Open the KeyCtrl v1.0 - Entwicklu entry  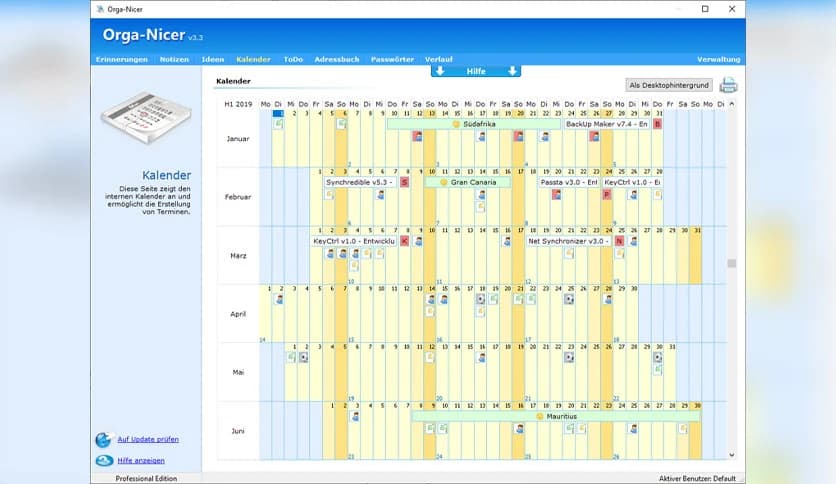[x=353, y=241]
